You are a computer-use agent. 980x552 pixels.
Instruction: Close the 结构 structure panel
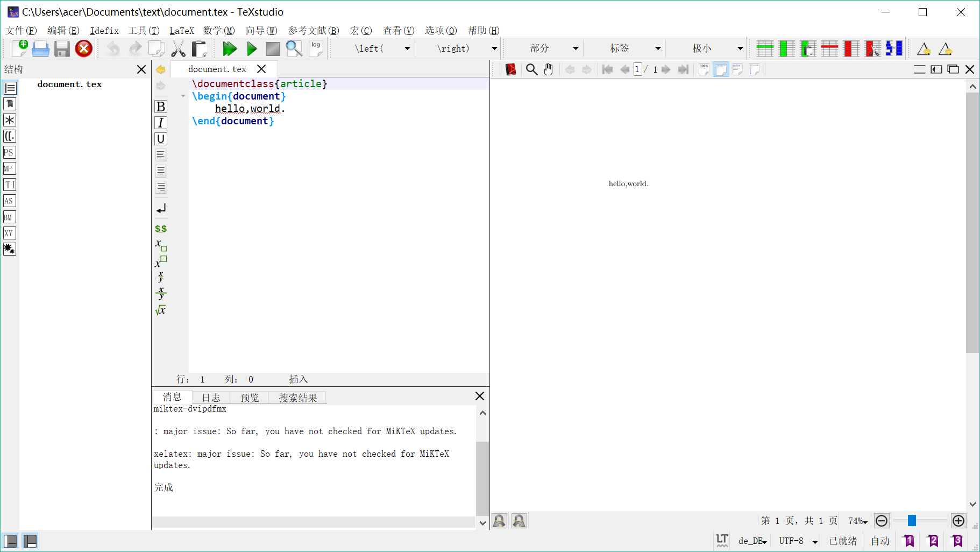(x=141, y=69)
